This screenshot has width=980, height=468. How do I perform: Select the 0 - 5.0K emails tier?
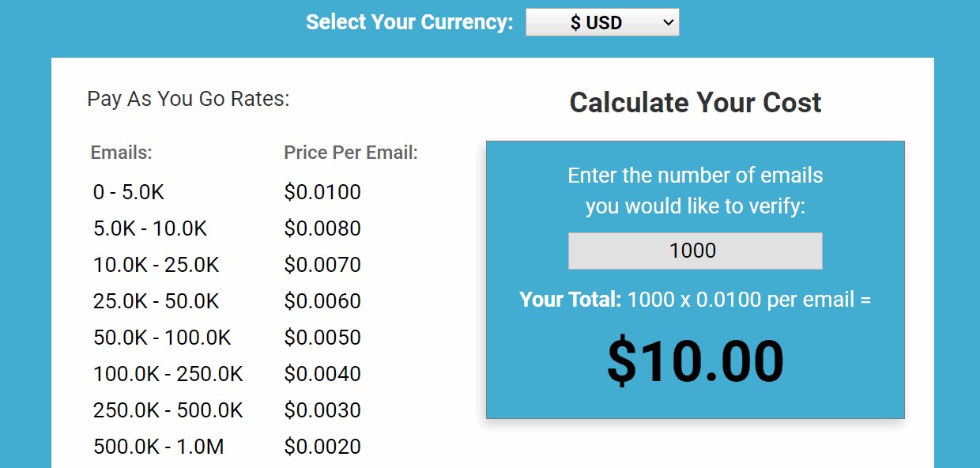pos(129,192)
